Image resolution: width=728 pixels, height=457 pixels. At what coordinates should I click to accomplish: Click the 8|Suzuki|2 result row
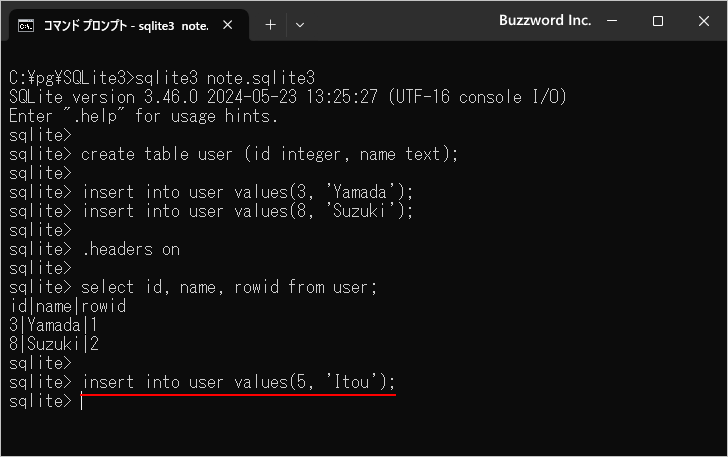(x=54, y=344)
